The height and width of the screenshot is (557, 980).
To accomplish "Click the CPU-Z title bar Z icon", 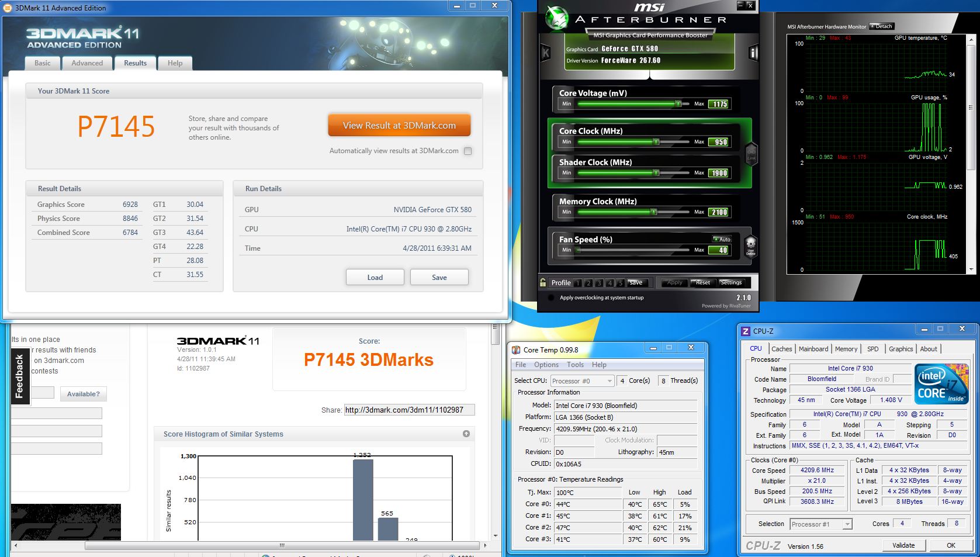I will pos(745,331).
